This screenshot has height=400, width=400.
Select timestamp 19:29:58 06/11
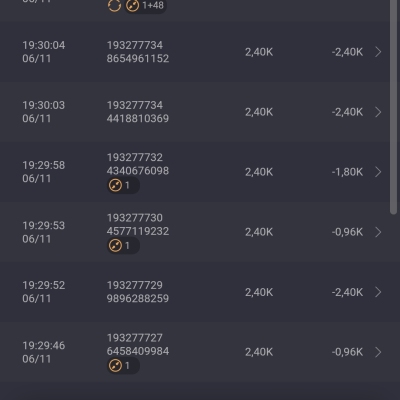click(x=44, y=172)
